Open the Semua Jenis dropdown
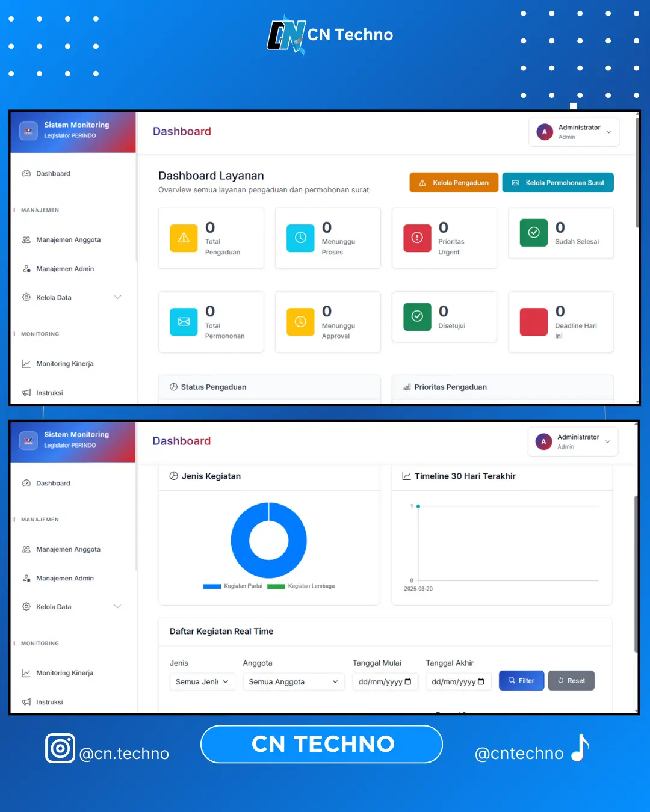This screenshot has width=650, height=812. (202, 681)
